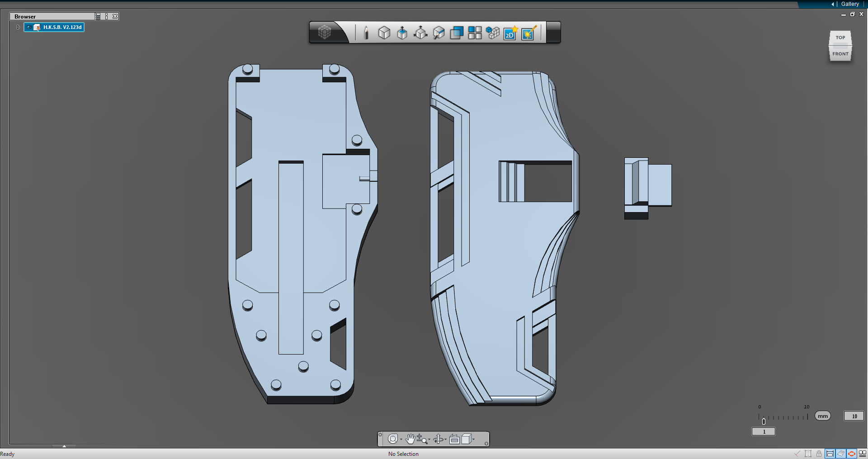Open the Pattern grid tool
Image resolution: width=868 pixels, height=459 pixels.
pos(475,33)
